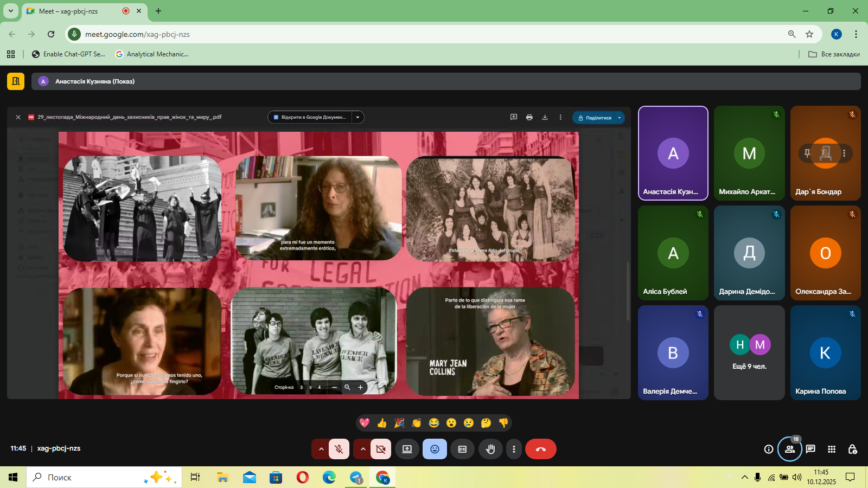Open host controls lock icon
868x488 pixels.
852,449
